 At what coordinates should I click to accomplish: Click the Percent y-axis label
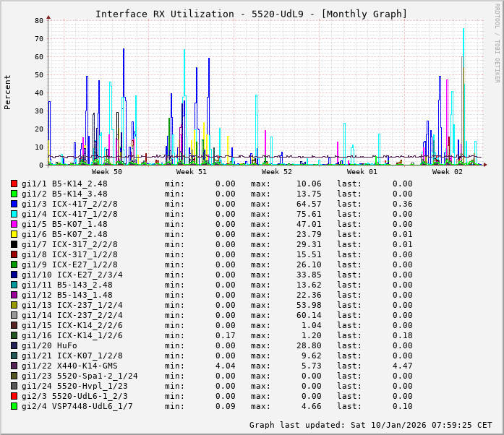point(8,92)
